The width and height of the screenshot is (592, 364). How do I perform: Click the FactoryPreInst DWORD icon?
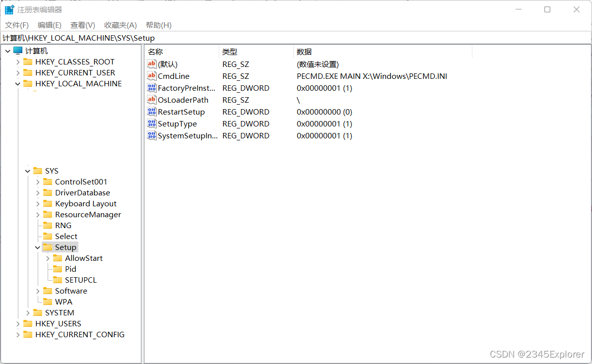tap(152, 88)
